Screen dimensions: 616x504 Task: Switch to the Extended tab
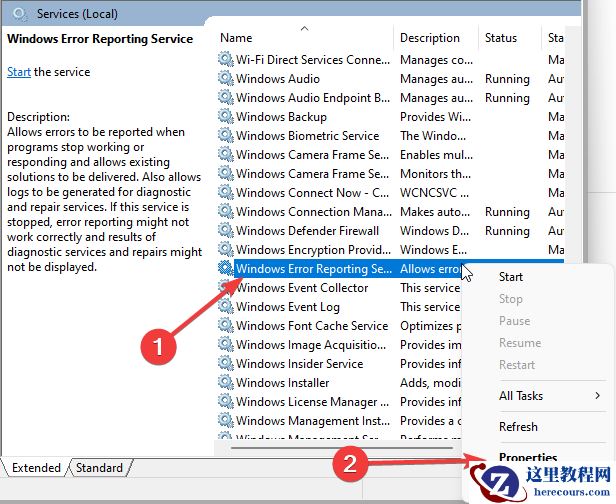click(x=36, y=468)
